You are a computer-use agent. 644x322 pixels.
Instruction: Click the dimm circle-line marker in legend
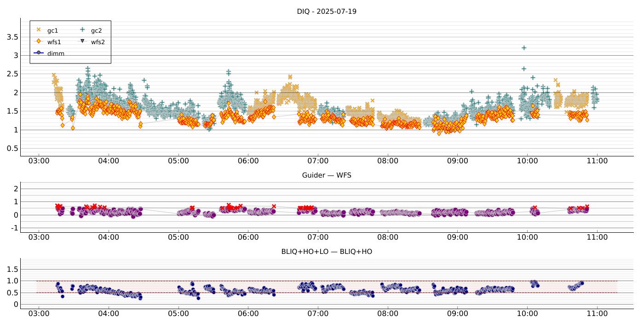click(39, 53)
